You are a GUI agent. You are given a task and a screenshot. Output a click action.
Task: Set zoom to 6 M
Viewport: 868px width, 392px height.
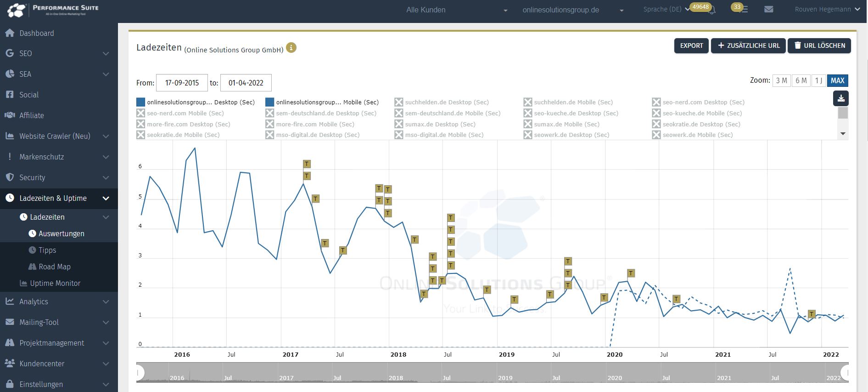coord(801,80)
